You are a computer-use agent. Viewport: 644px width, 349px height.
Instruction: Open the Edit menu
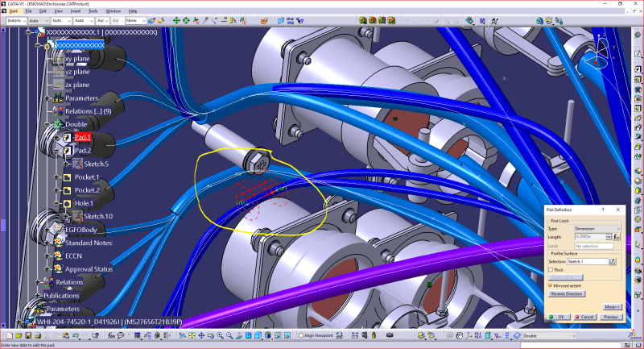pos(43,11)
